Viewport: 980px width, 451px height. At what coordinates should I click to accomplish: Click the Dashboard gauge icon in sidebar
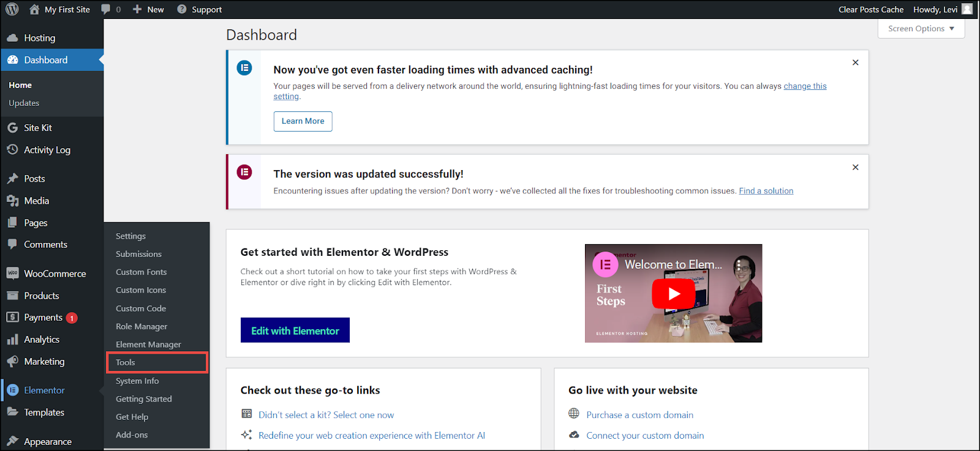(12, 60)
